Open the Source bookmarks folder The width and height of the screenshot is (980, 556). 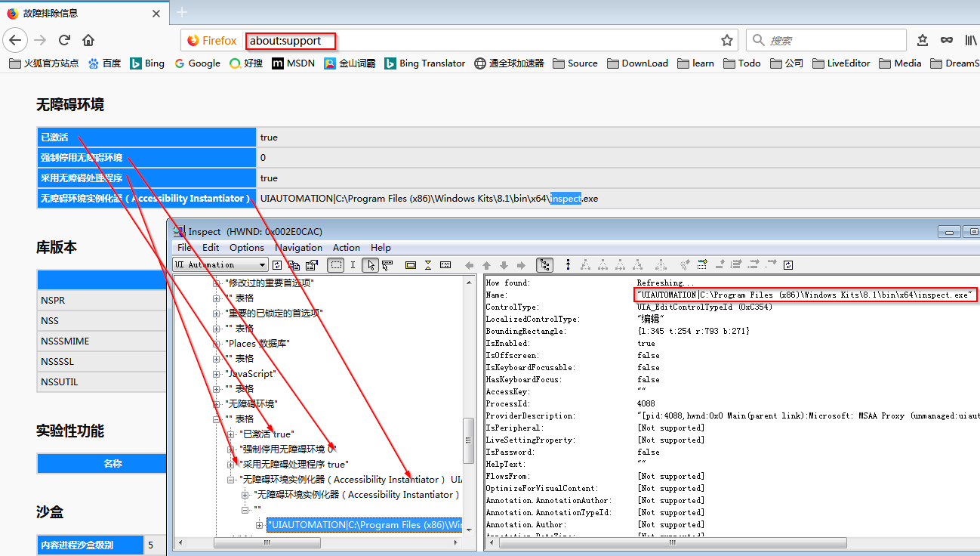pos(575,63)
